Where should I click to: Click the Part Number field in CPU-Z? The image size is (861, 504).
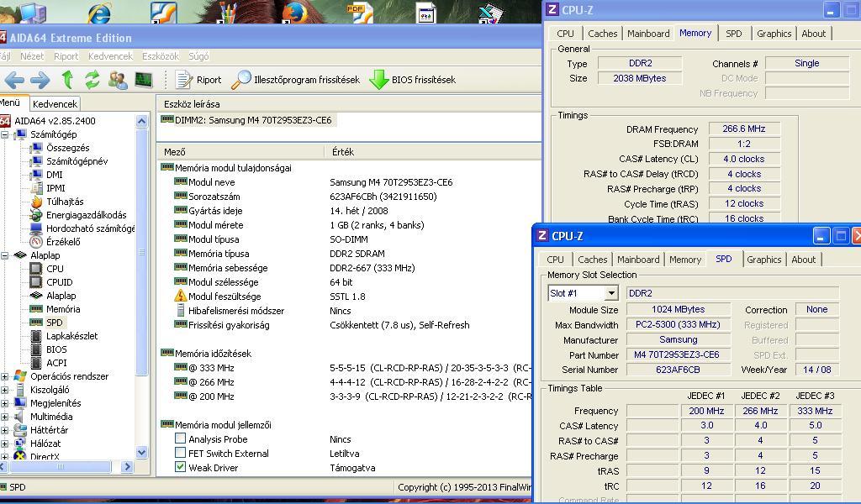pyautogui.click(x=678, y=354)
